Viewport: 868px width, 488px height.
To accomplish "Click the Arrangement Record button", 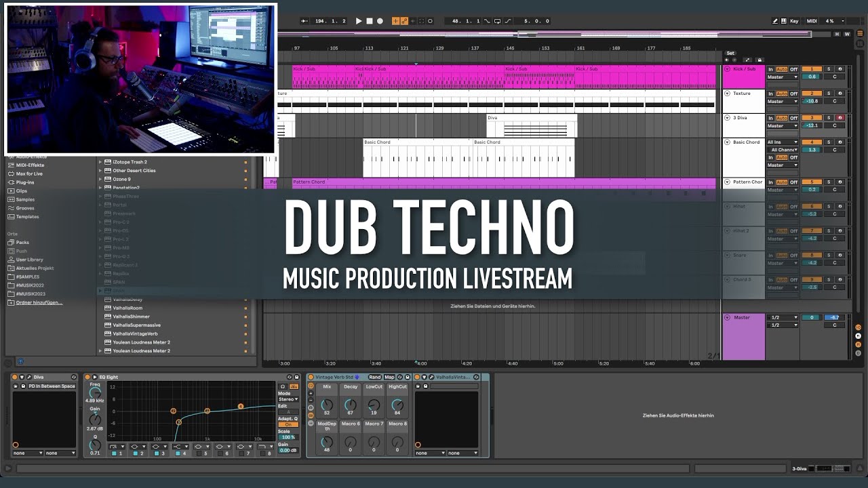I will (380, 21).
